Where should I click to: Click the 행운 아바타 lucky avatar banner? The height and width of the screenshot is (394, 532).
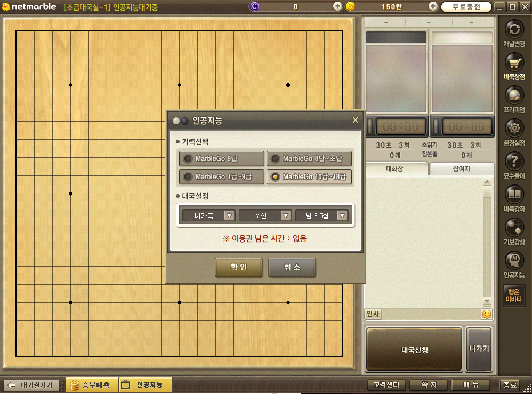tap(514, 295)
